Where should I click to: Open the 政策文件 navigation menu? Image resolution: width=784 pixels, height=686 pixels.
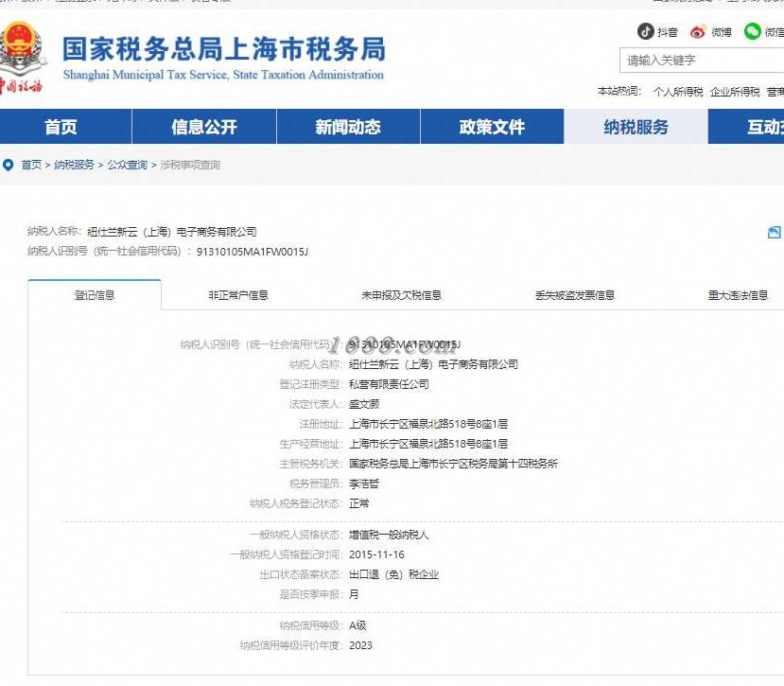coord(492,127)
